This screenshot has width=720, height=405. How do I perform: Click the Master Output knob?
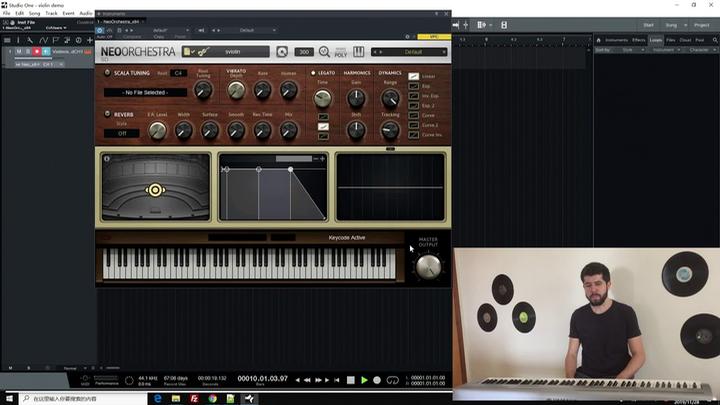click(x=428, y=267)
